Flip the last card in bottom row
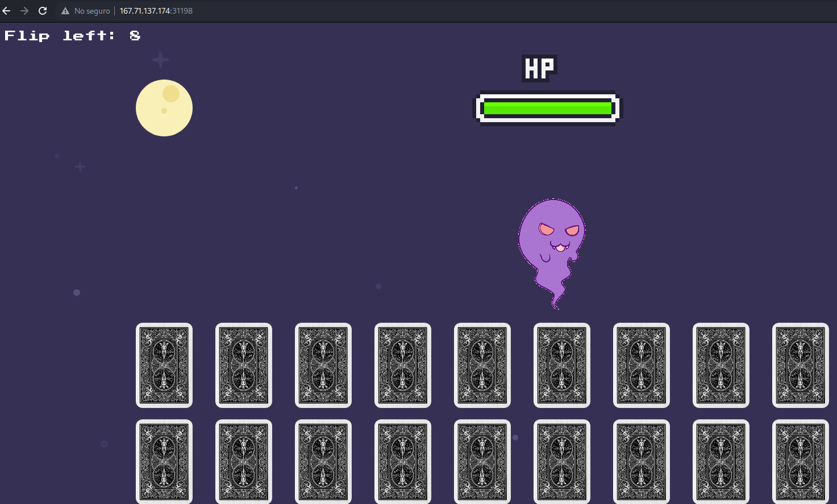Viewport: 837px width, 504px height. pyautogui.click(x=801, y=461)
